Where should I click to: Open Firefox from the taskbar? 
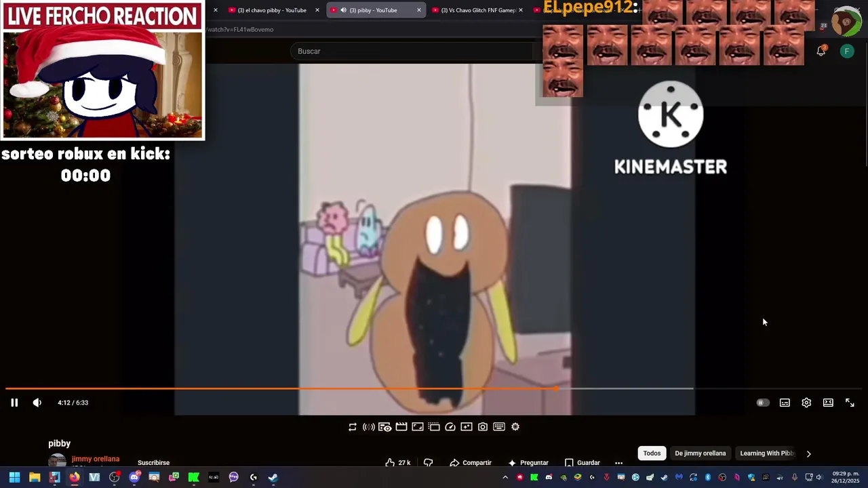(x=75, y=477)
